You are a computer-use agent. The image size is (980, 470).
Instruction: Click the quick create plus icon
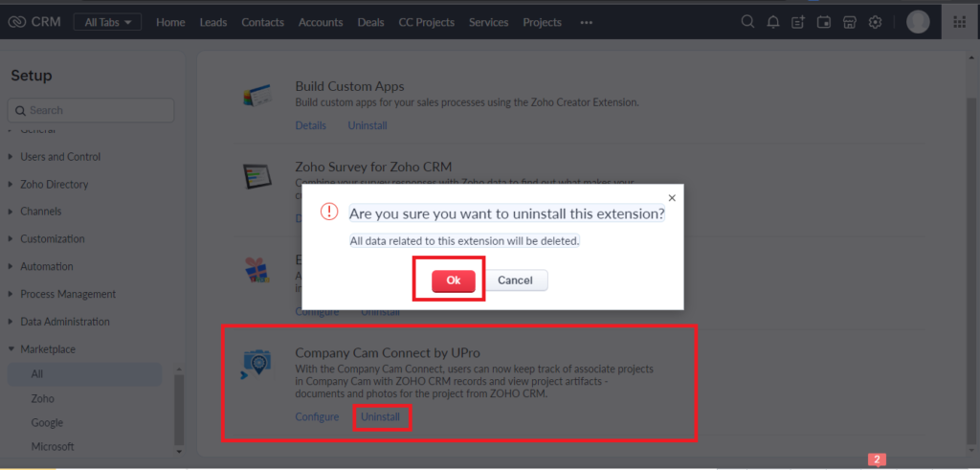tap(798, 23)
